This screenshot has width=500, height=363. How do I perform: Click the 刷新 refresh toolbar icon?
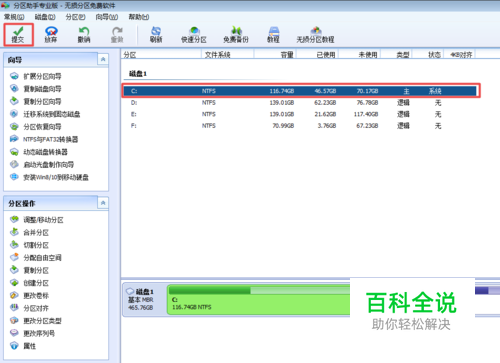[156, 34]
